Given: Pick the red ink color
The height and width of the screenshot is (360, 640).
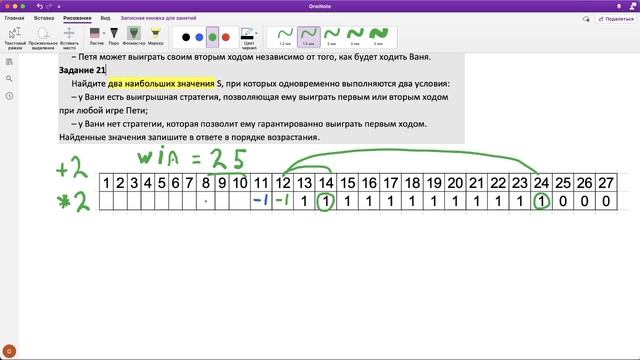Looking at the screenshot, I should 226,37.
